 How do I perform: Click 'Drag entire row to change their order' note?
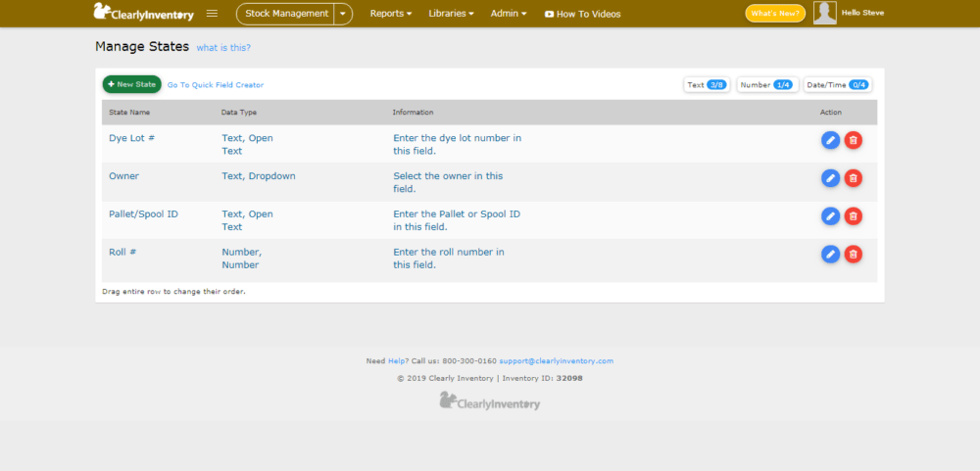(173, 291)
